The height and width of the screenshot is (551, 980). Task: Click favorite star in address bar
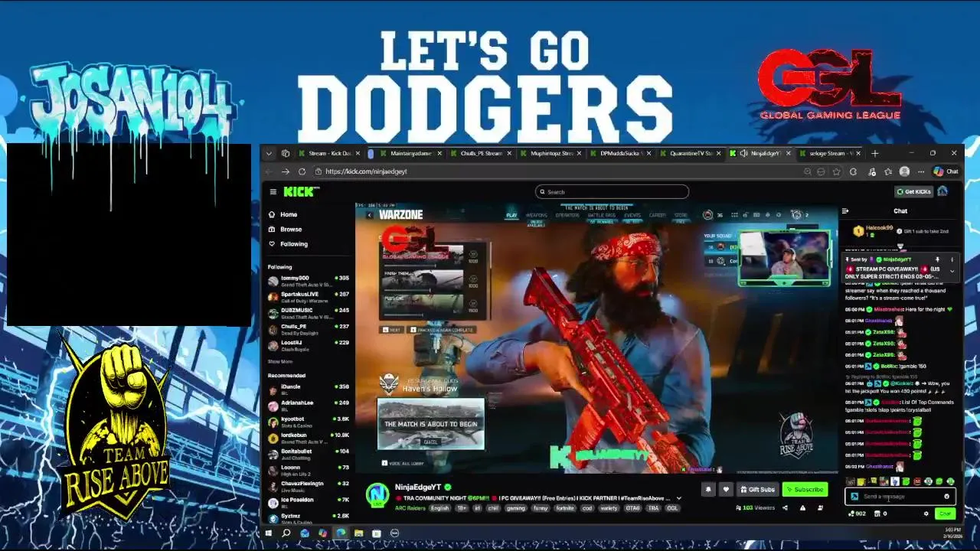pyautogui.click(x=836, y=171)
